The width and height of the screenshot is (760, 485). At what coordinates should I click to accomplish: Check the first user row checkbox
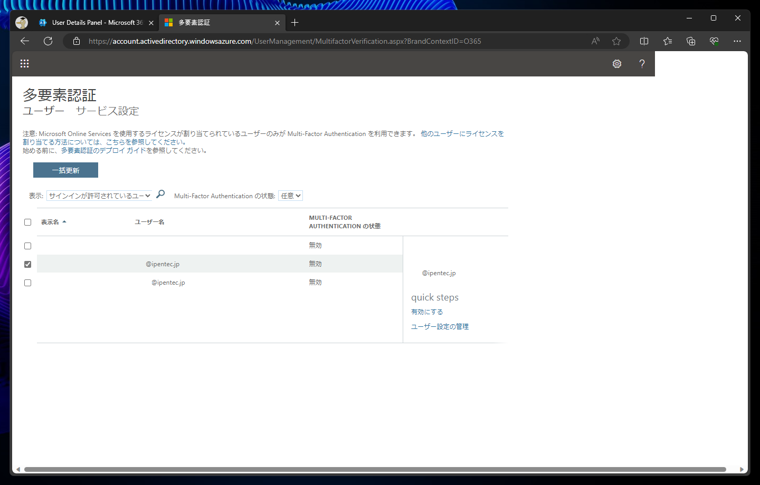pos(28,246)
